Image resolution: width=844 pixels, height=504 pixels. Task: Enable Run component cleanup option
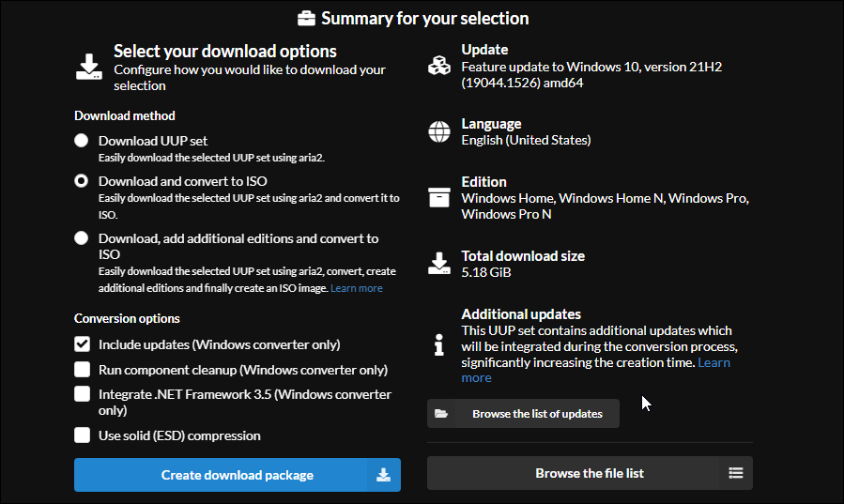coord(83,370)
